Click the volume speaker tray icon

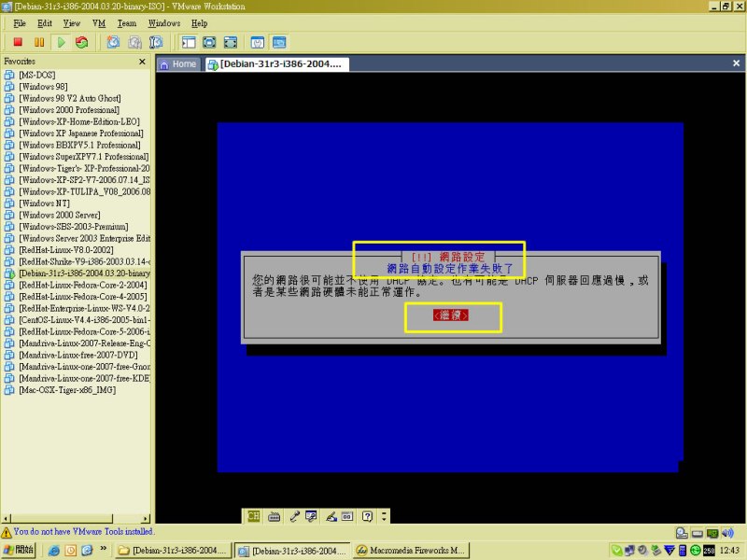point(728,533)
